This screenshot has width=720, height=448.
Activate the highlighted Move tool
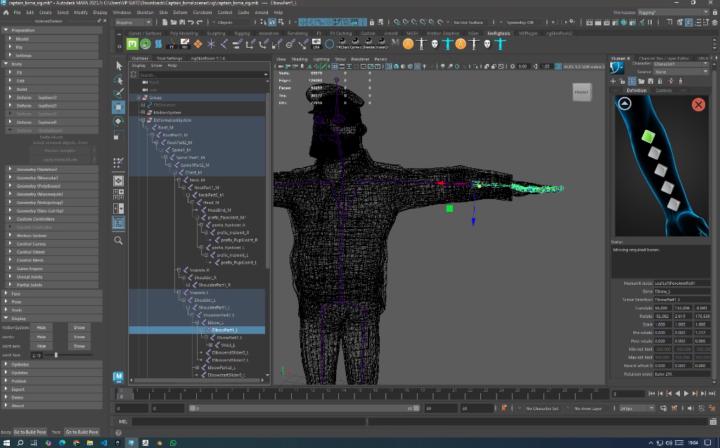tap(119, 107)
